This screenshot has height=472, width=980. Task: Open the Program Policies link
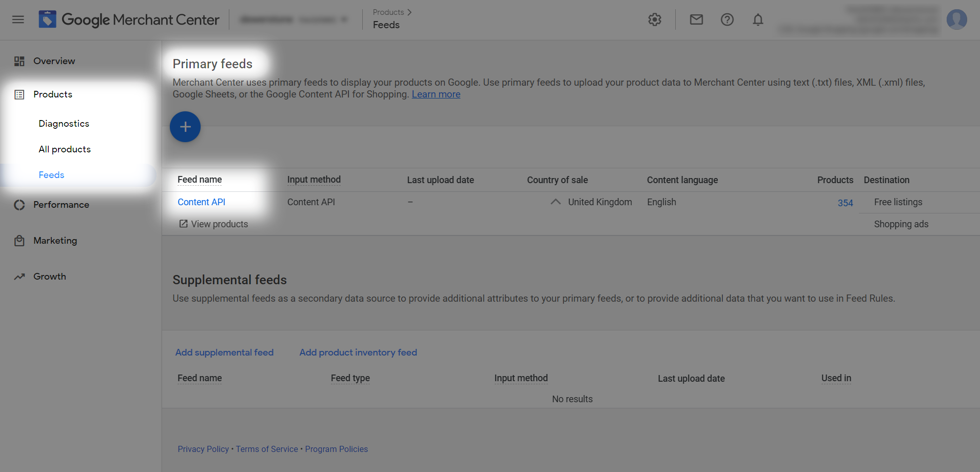[337, 449]
